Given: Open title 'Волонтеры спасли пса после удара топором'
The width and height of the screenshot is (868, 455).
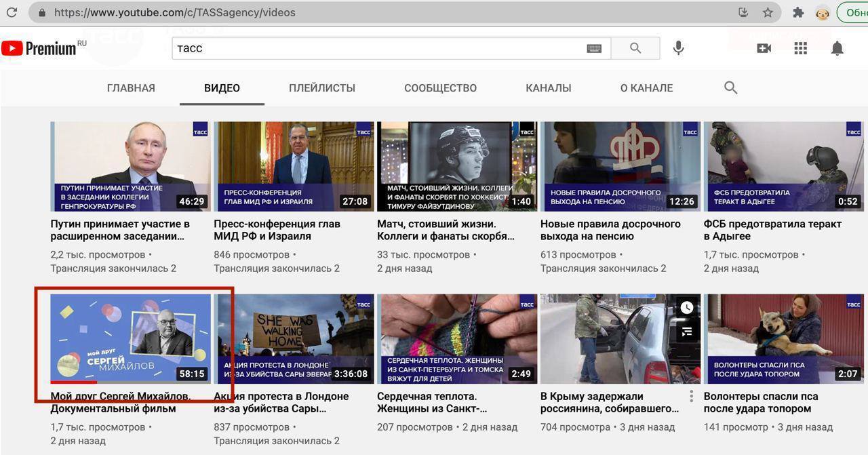Looking at the screenshot, I should [x=761, y=402].
